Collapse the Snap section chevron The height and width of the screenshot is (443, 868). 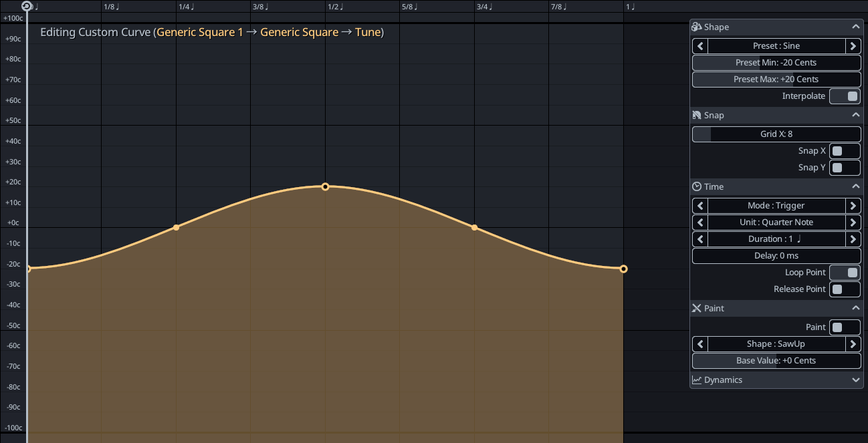(855, 115)
